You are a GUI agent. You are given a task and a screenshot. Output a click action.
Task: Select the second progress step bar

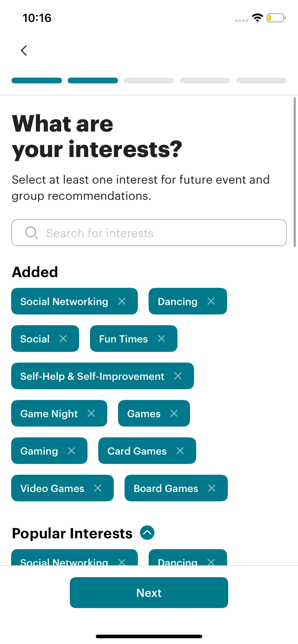[x=93, y=80]
